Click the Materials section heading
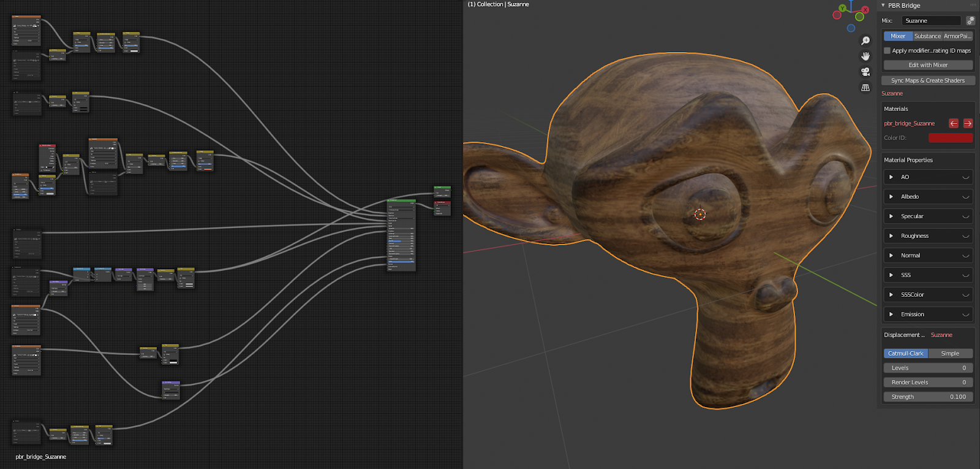980x469 pixels. [x=896, y=109]
